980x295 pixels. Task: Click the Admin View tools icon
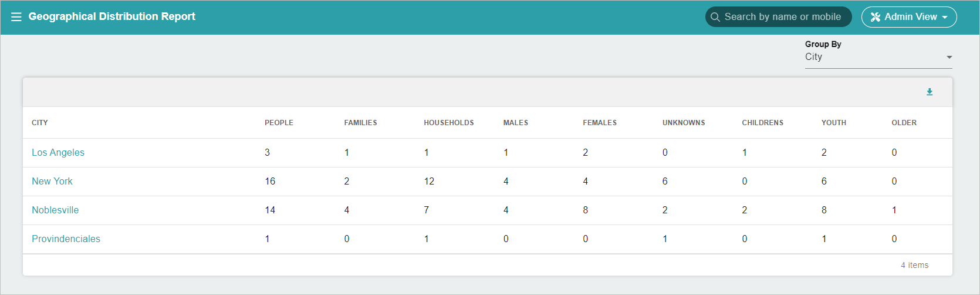[875, 17]
